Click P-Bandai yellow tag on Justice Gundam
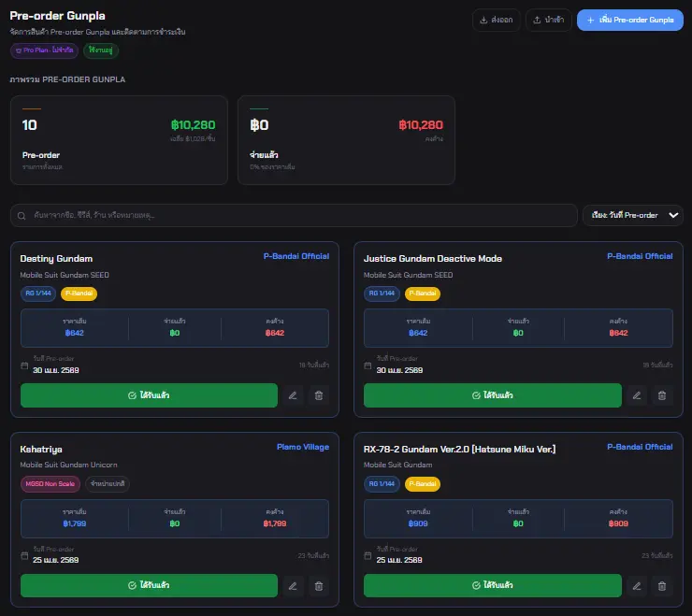692x616 pixels. 423,294
